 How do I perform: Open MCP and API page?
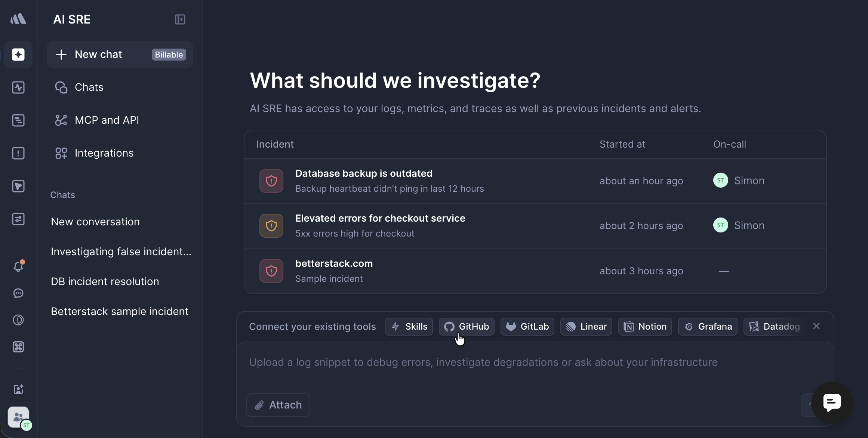click(x=120, y=120)
